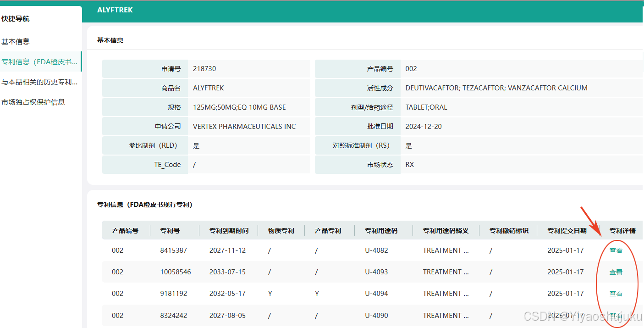View patent details for patent 8415387
Image resolution: width=644 pixels, height=328 pixels.
[x=616, y=250]
